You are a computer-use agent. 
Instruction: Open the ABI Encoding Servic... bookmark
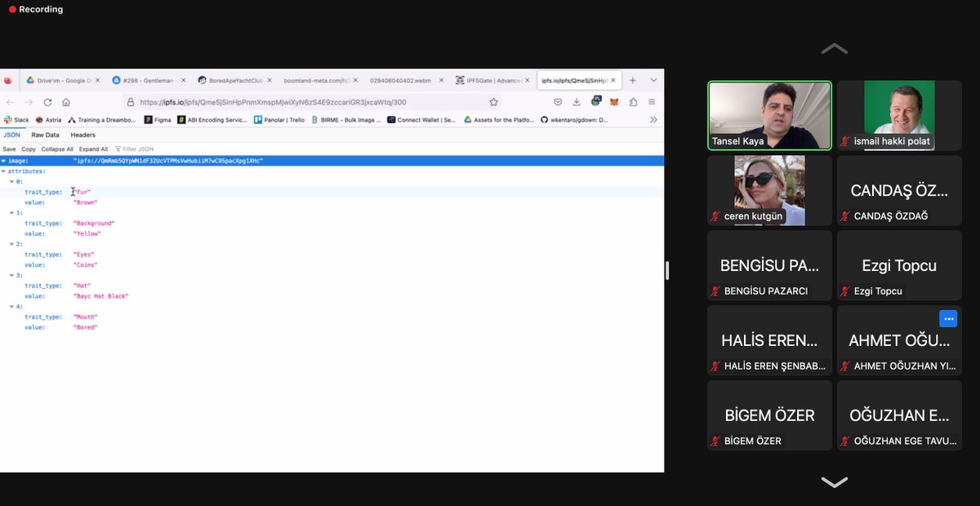pyautogui.click(x=212, y=119)
